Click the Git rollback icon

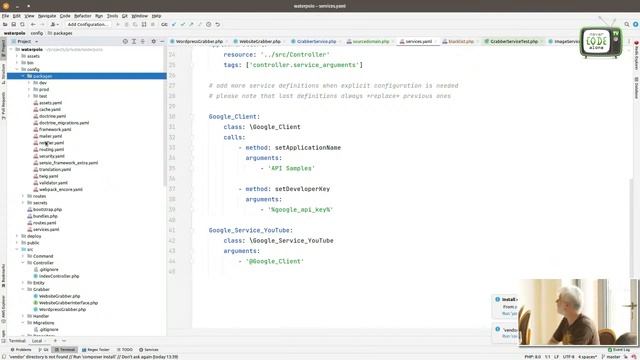(x=218, y=24)
